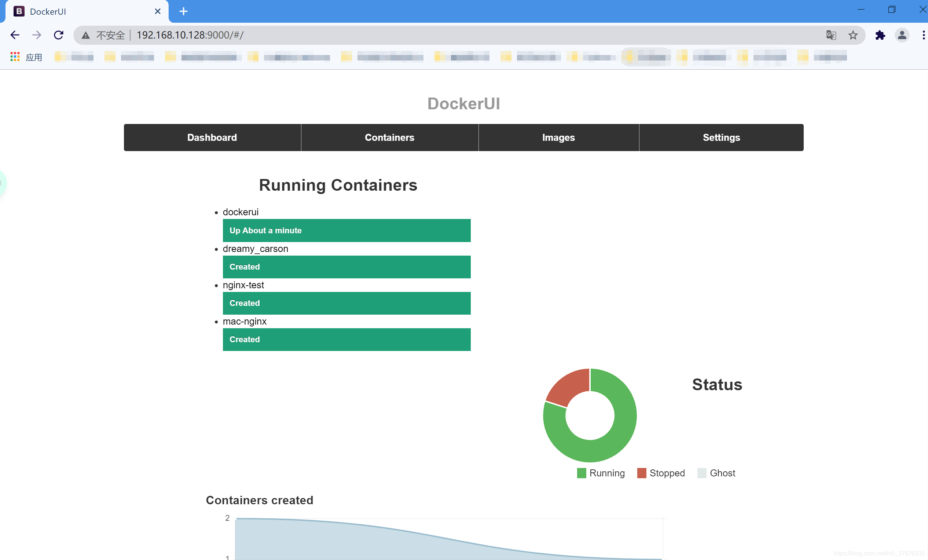Open the apps grid shortcut
The height and width of the screenshot is (560, 928).
15,57
